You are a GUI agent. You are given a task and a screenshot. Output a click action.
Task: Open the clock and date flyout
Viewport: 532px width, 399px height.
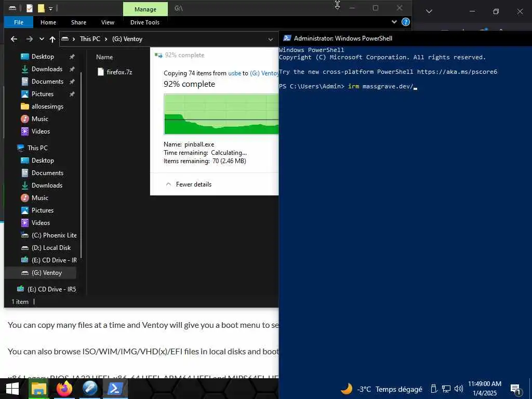coord(485,389)
